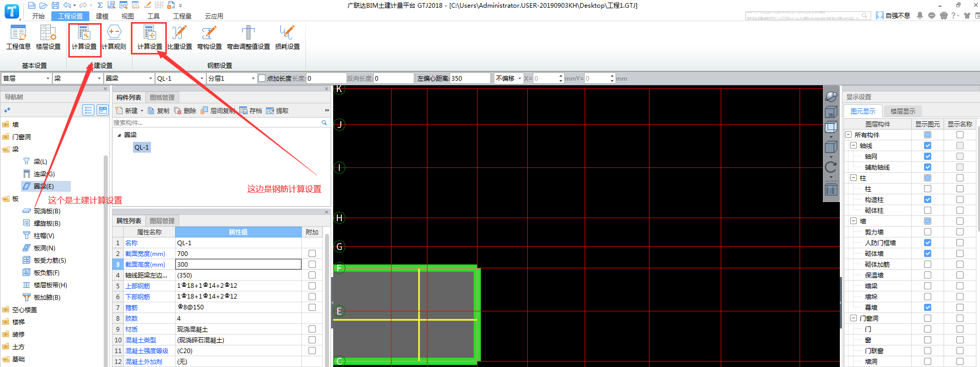Open 弯曲调整值设置

(248, 38)
